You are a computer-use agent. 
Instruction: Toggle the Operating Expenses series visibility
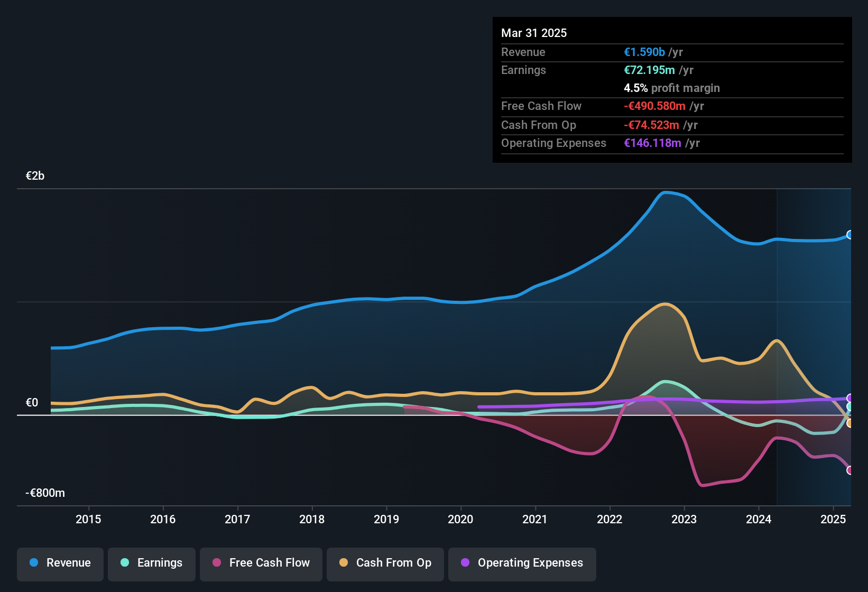[522, 563]
